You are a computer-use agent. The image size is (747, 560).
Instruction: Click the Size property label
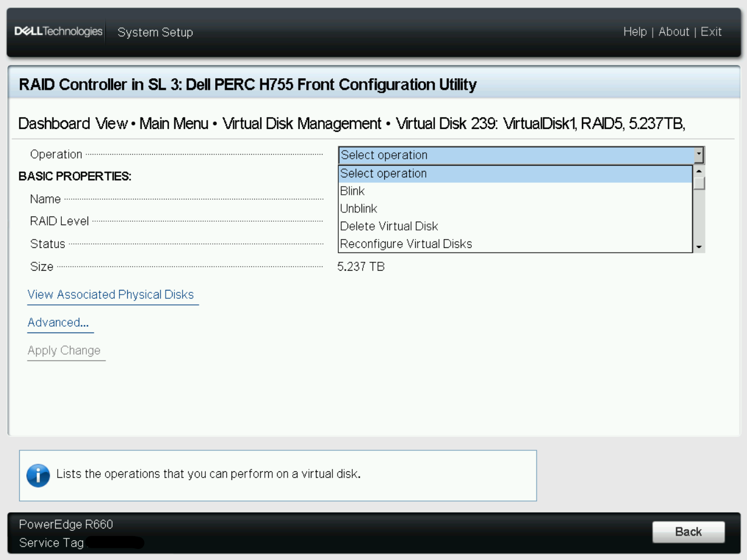pyautogui.click(x=42, y=267)
